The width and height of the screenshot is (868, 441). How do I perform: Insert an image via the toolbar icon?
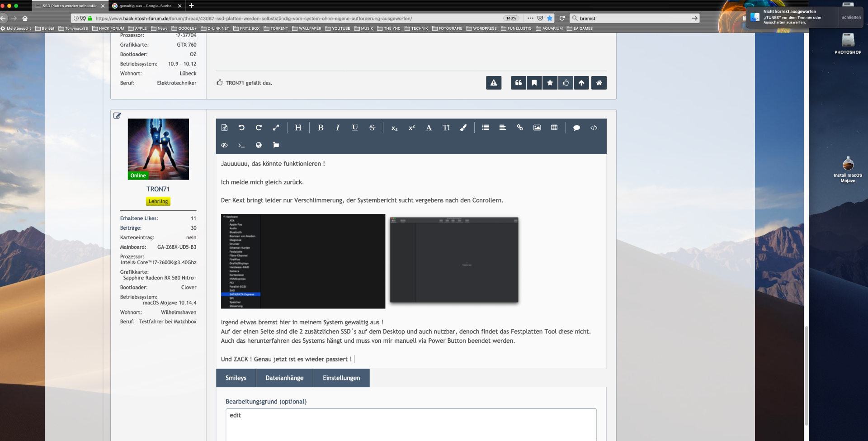[x=537, y=128]
